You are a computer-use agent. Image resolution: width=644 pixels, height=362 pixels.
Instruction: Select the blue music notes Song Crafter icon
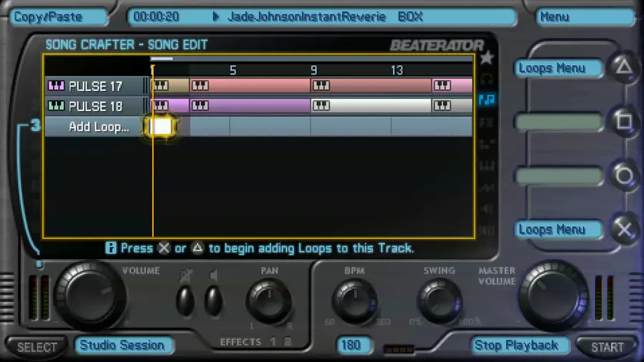click(x=487, y=99)
